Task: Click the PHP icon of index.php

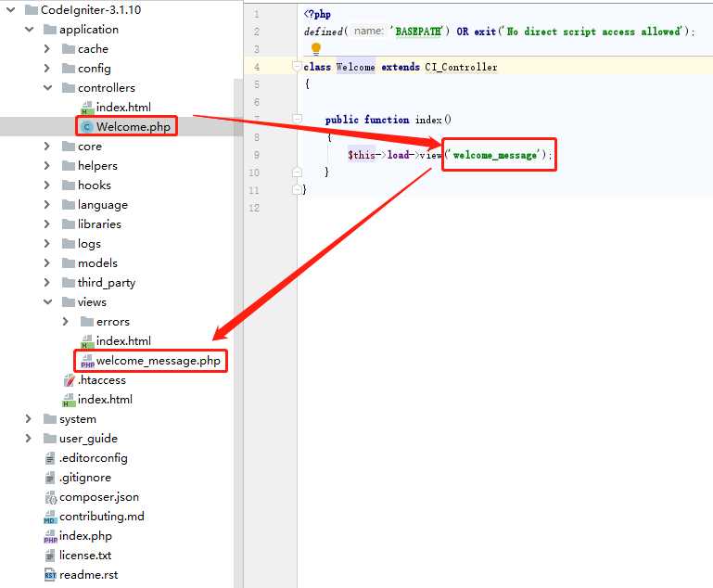Action: coord(50,537)
